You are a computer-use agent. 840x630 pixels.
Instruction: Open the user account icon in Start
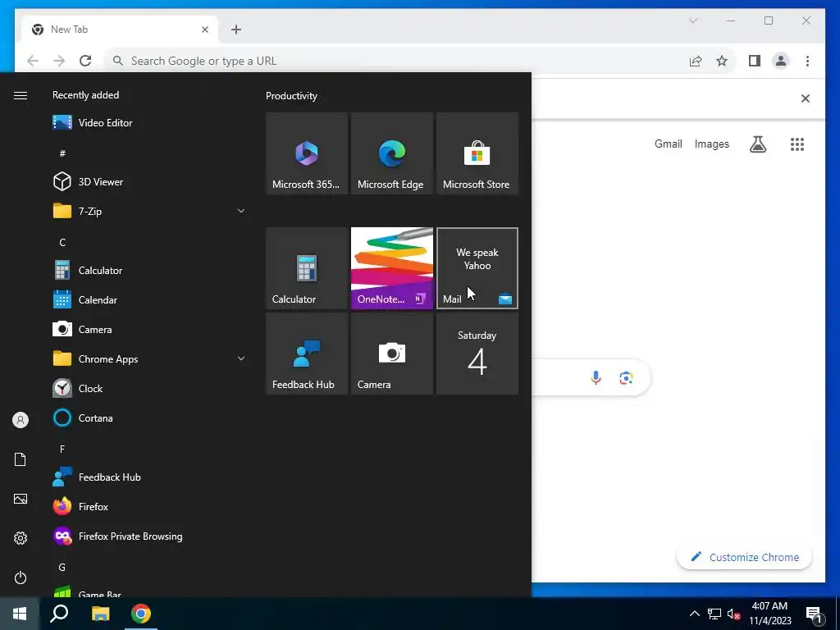click(x=21, y=420)
